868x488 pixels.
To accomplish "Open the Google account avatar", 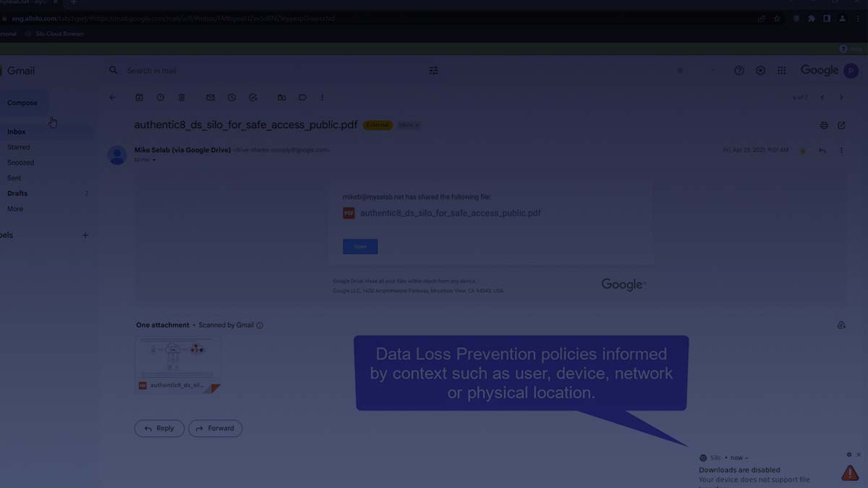I will click(x=851, y=71).
